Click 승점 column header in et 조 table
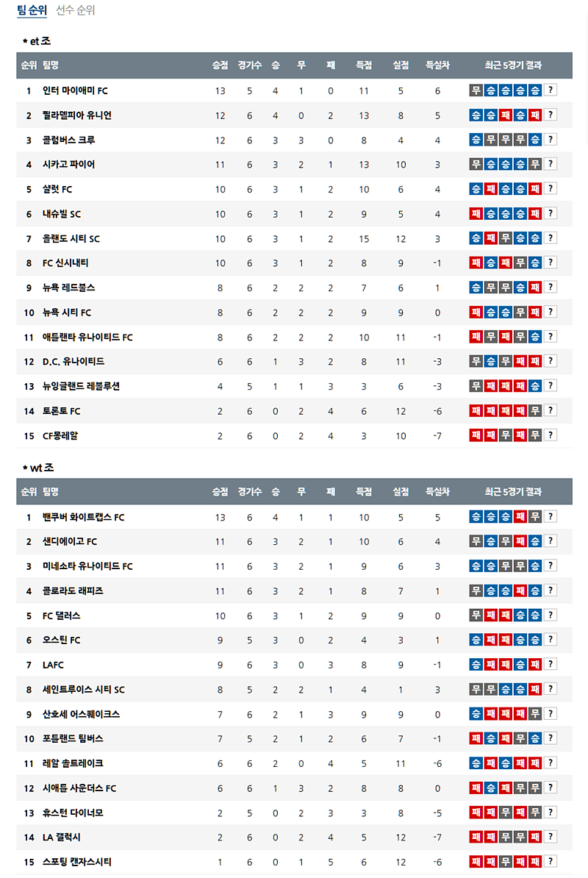This screenshot has width=588, height=878. coord(220,65)
